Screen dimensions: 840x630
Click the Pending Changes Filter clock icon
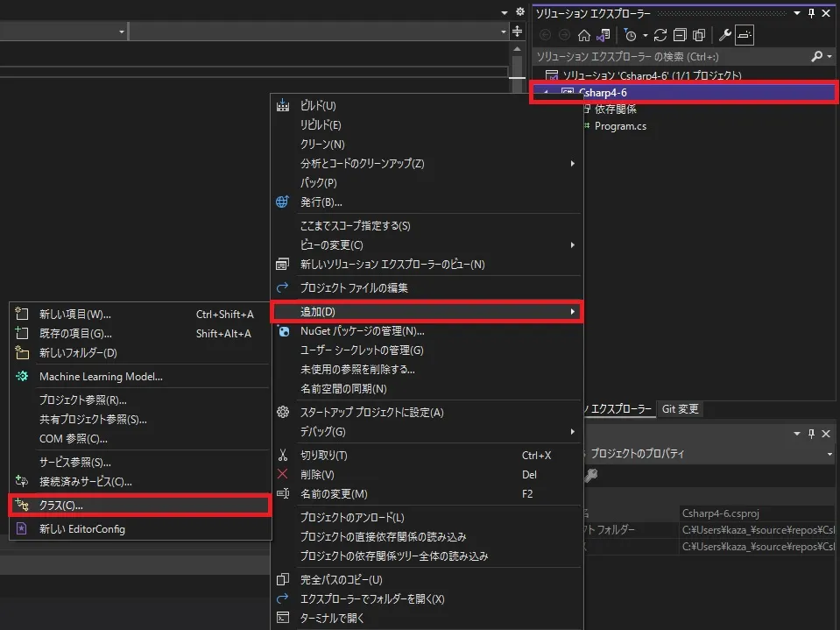pos(629,35)
